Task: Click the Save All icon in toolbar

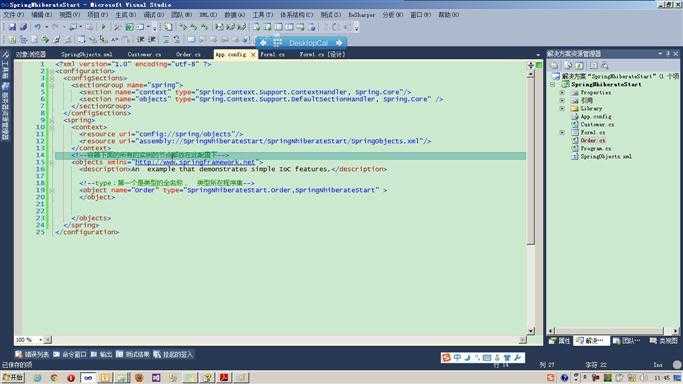Action: [23, 27]
